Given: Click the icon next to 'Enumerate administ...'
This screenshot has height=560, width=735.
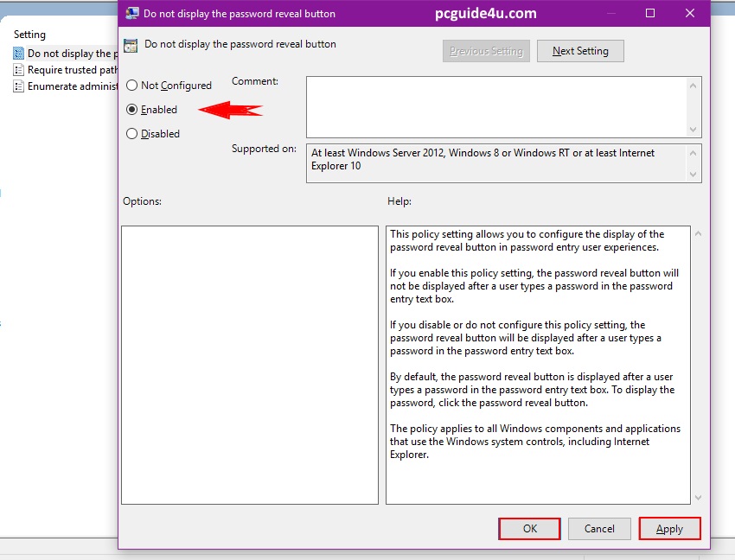Looking at the screenshot, I should 18,86.
